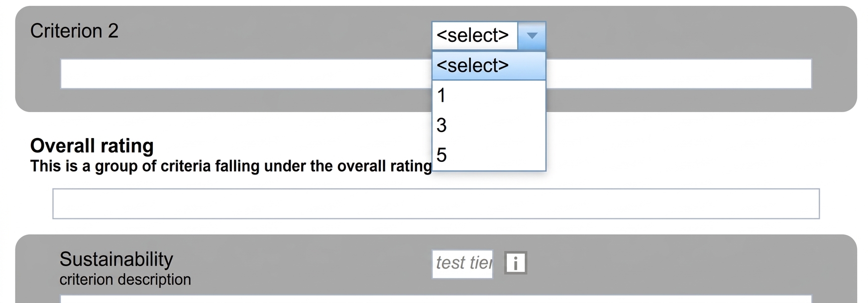Focus the Sustainability comment box at bottom

tap(436, 299)
